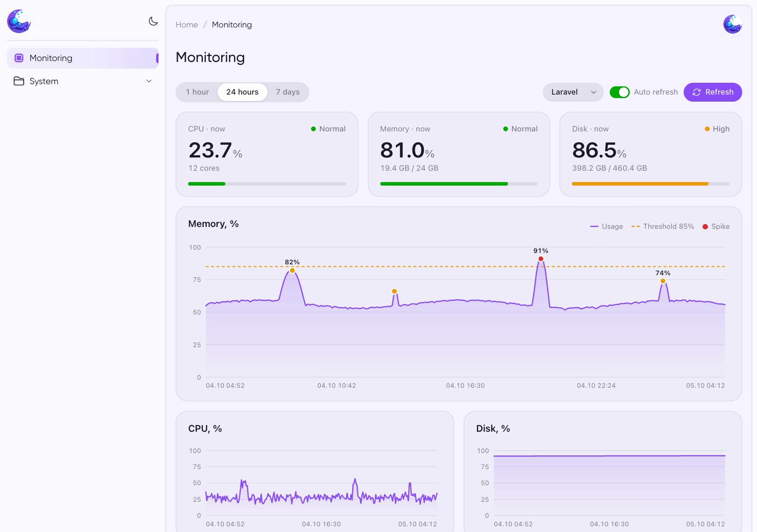Toggle the Threshold 85% legend entry
Viewport: 757px width, 532px height.
(663, 227)
